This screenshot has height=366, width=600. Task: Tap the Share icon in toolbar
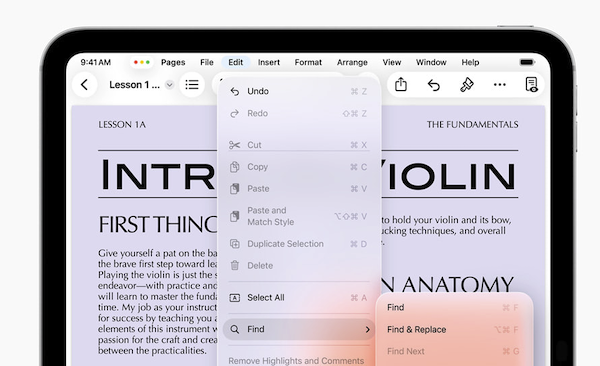401,85
